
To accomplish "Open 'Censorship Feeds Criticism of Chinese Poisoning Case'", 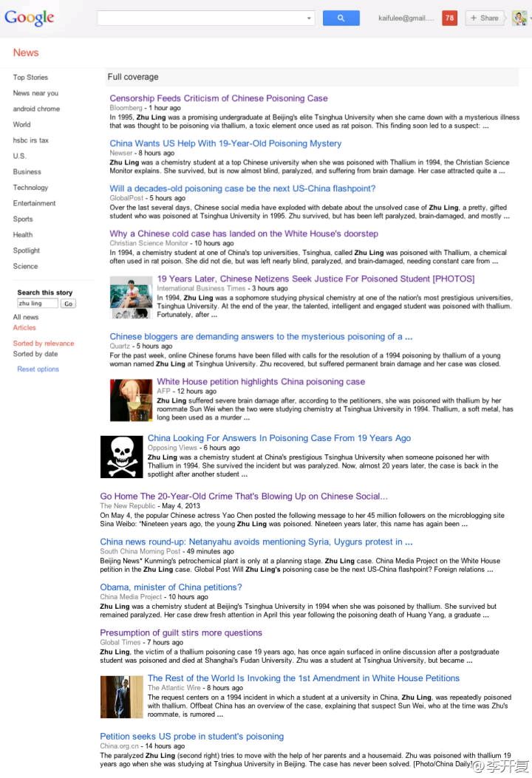I will 219,98.
